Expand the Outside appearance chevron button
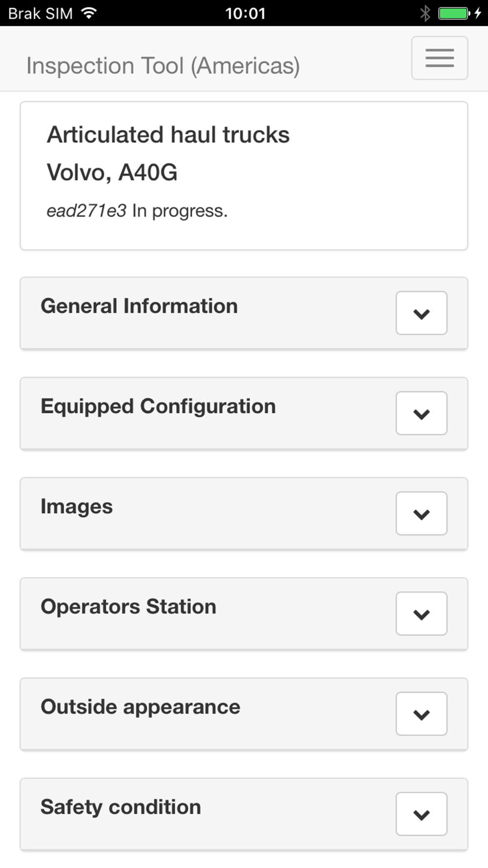The width and height of the screenshot is (488, 868). 421,714
